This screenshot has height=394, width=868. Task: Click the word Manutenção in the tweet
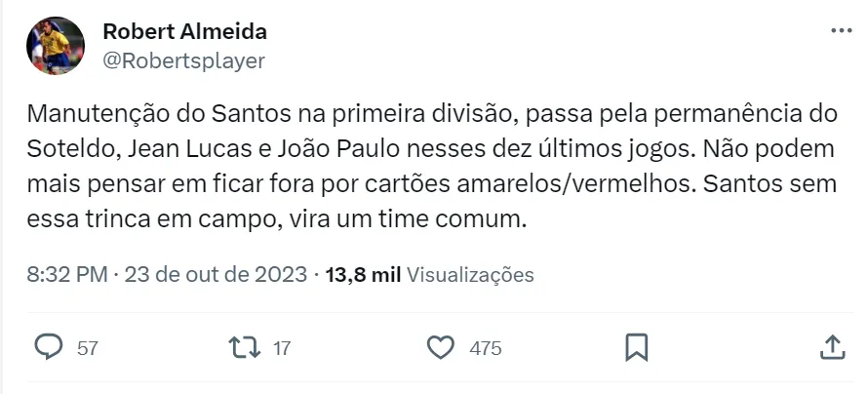pyautogui.click(x=86, y=115)
